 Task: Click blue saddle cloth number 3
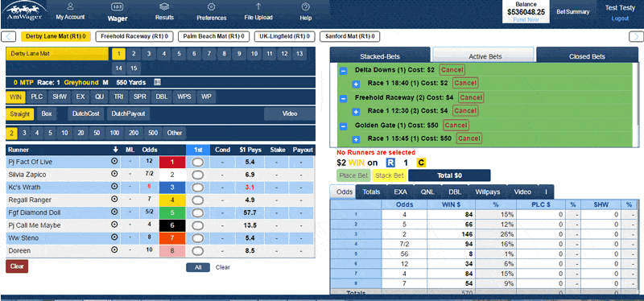click(x=172, y=188)
